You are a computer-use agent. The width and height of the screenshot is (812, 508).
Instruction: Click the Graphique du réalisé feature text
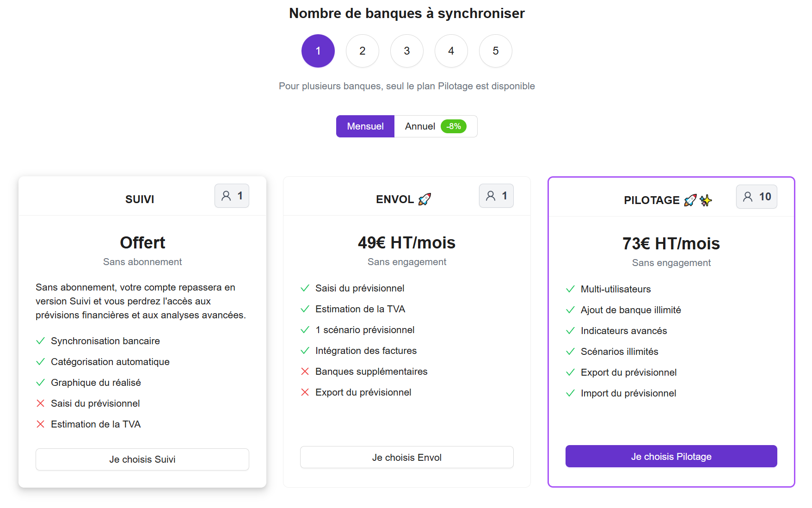[x=96, y=383]
